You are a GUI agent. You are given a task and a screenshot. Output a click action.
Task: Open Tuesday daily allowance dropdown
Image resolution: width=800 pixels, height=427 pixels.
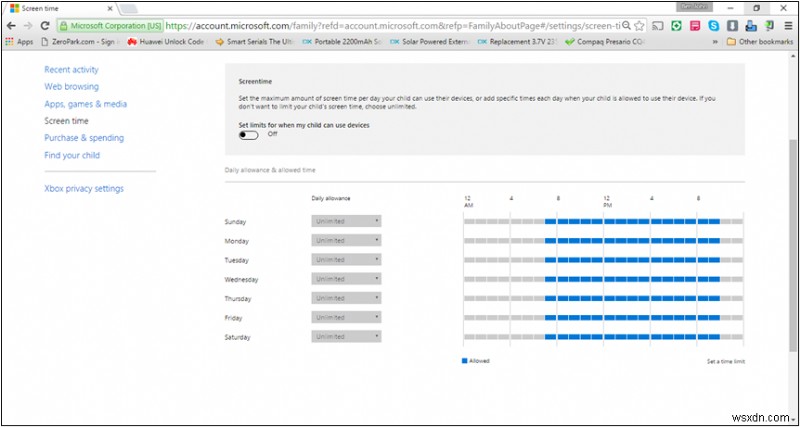pyautogui.click(x=346, y=260)
